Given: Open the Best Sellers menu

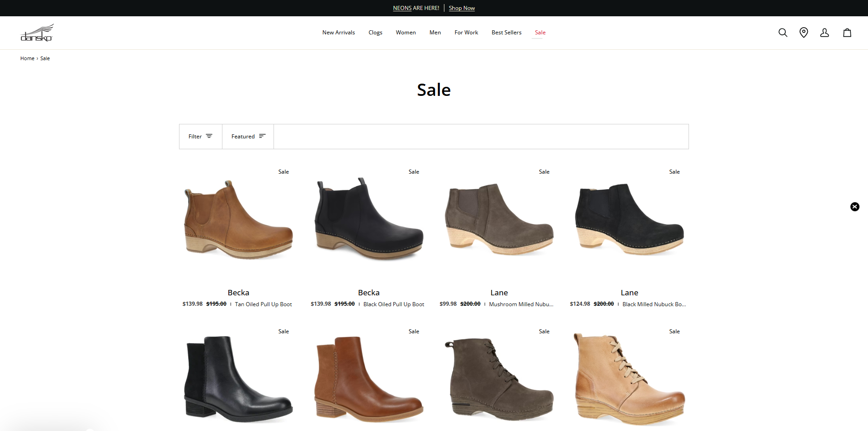Looking at the screenshot, I should 506,32.
